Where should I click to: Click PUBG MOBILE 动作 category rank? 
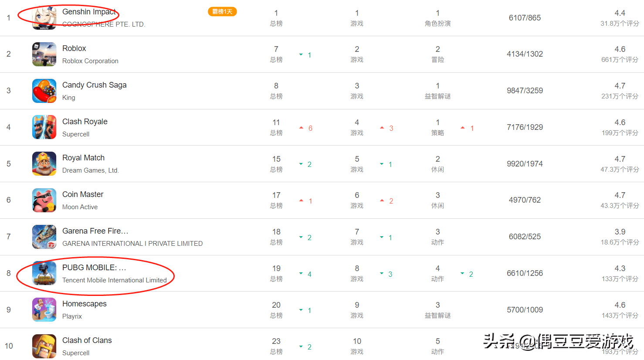coord(437,273)
